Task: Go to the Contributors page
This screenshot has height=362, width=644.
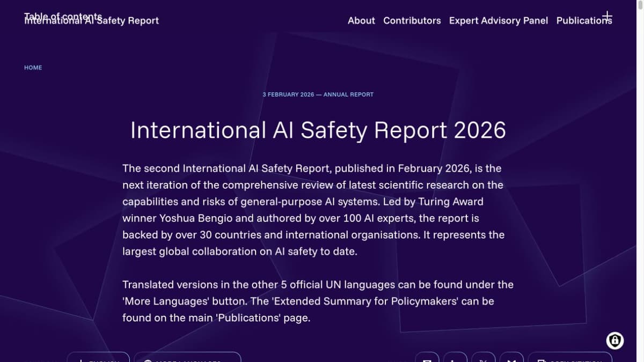Action: pyautogui.click(x=412, y=20)
